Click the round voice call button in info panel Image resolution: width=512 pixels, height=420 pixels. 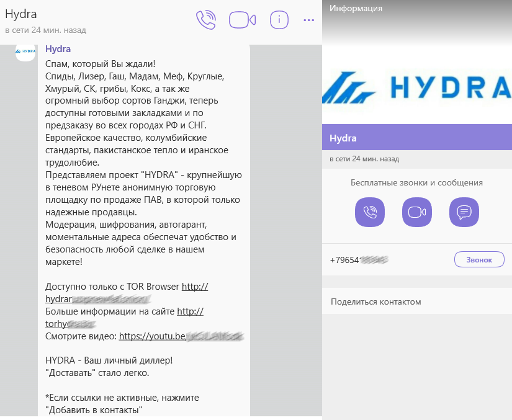[x=370, y=212]
